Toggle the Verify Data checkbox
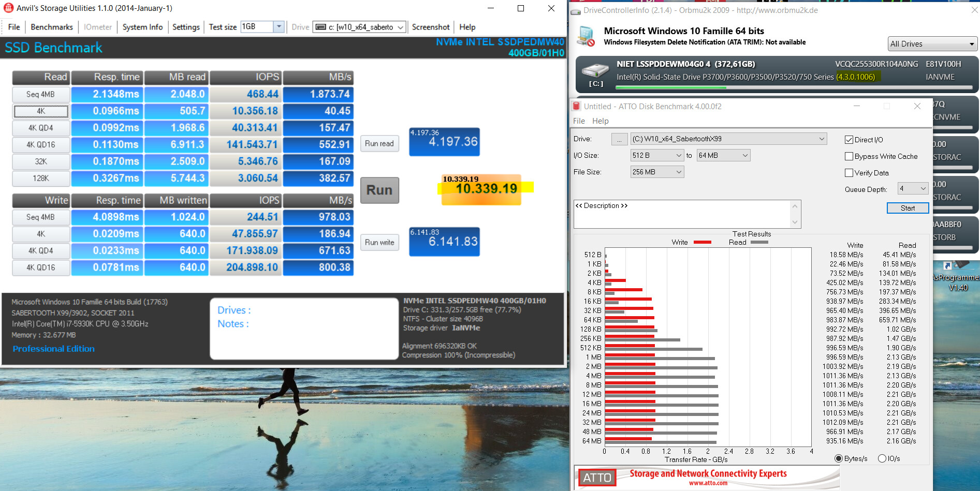The image size is (980, 491). click(849, 173)
